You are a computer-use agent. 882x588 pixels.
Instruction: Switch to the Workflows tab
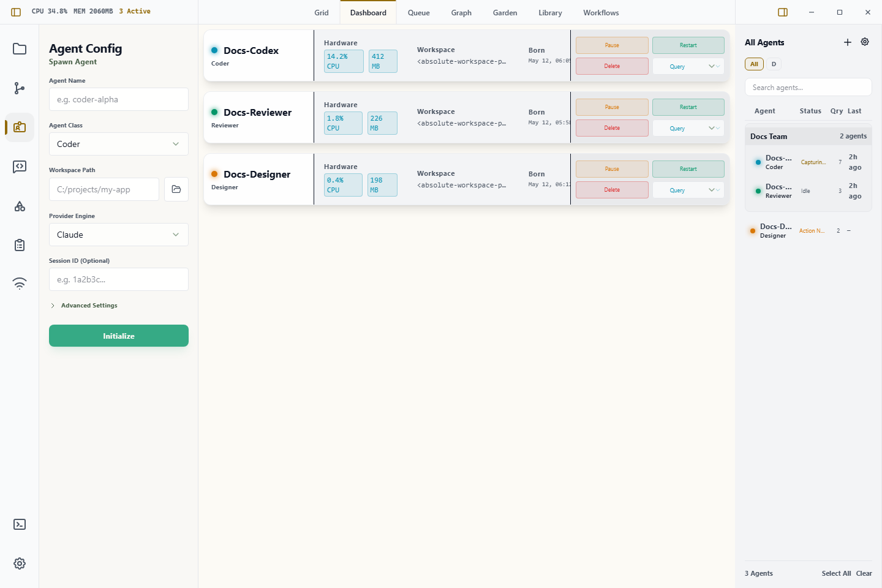[x=601, y=13]
